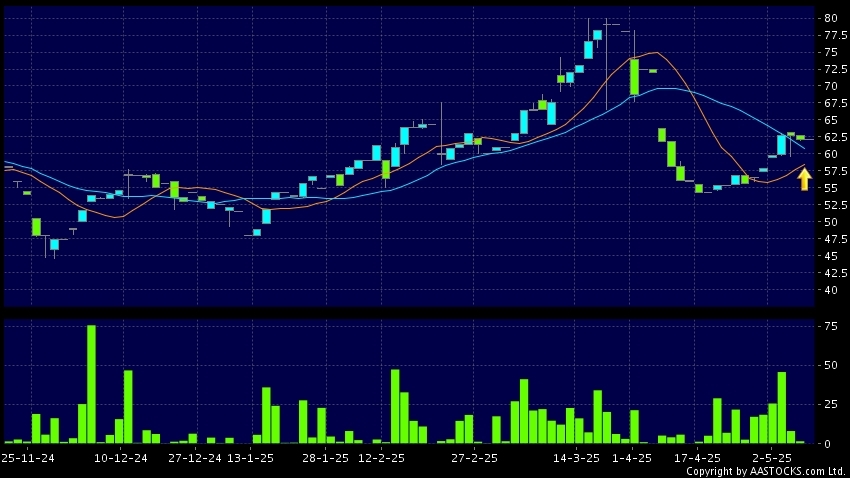This screenshot has width=850, height=478.
Task: Click the 25 volume axis label
Action: [830, 404]
